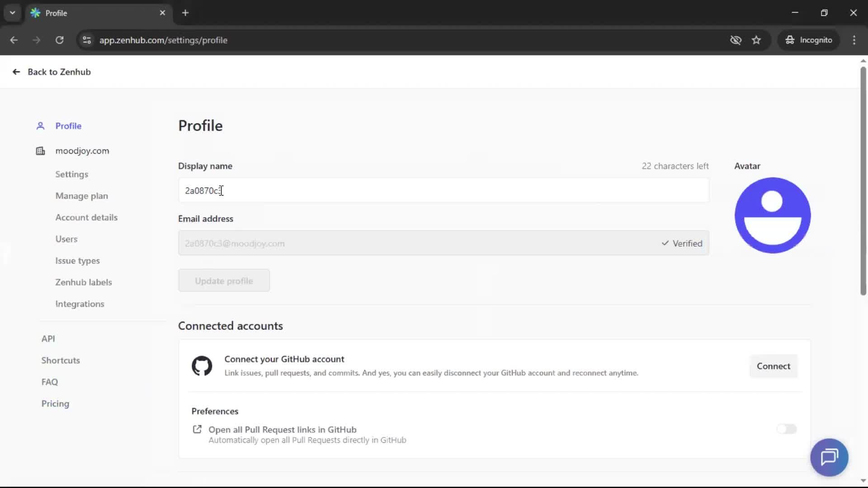Click the Update profile button
Screen dimensions: 868x488
click(224, 280)
